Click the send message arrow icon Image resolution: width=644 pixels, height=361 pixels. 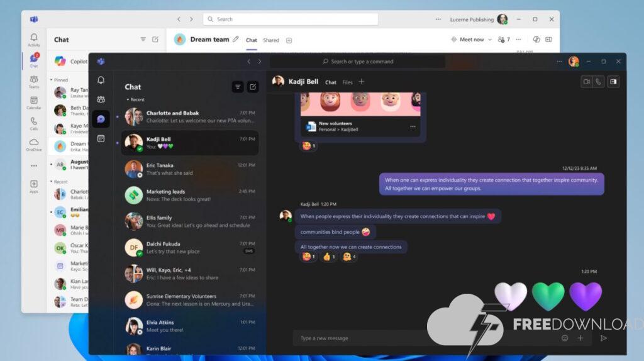[x=604, y=338]
